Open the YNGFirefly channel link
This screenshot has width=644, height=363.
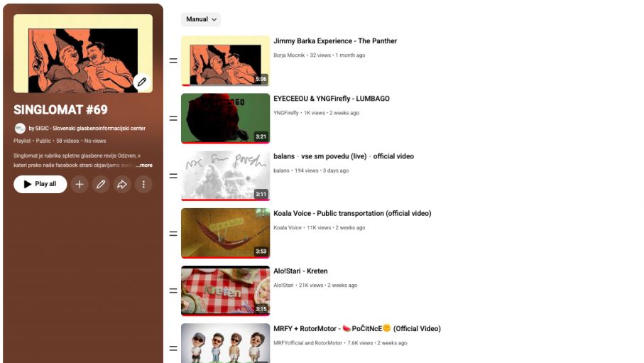coord(286,113)
